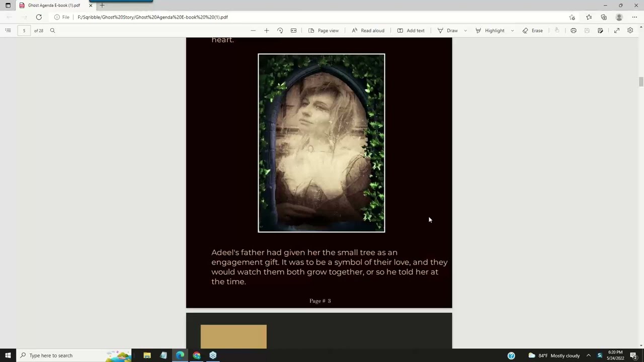Click the 'of 28' page count text
Screen dimensions: 644x362
pos(39,31)
